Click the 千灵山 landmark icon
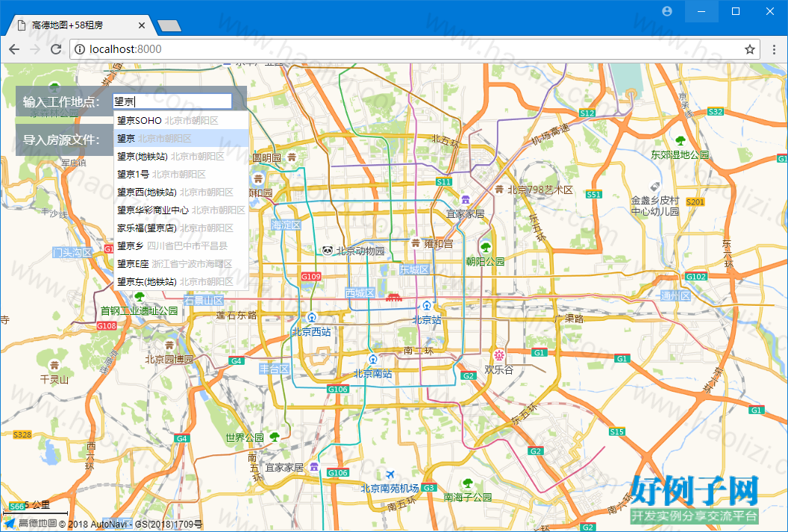The image size is (788, 532). pyautogui.click(x=54, y=365)
